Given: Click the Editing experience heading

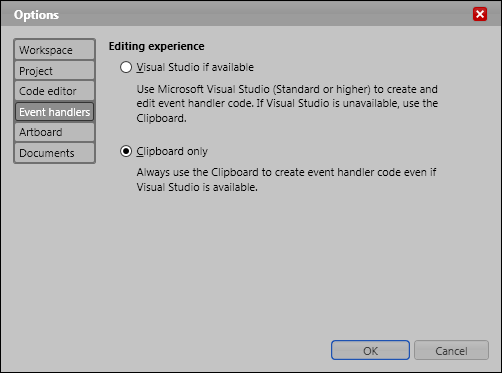Looking at the screenshot, I should tap(156, 46).
